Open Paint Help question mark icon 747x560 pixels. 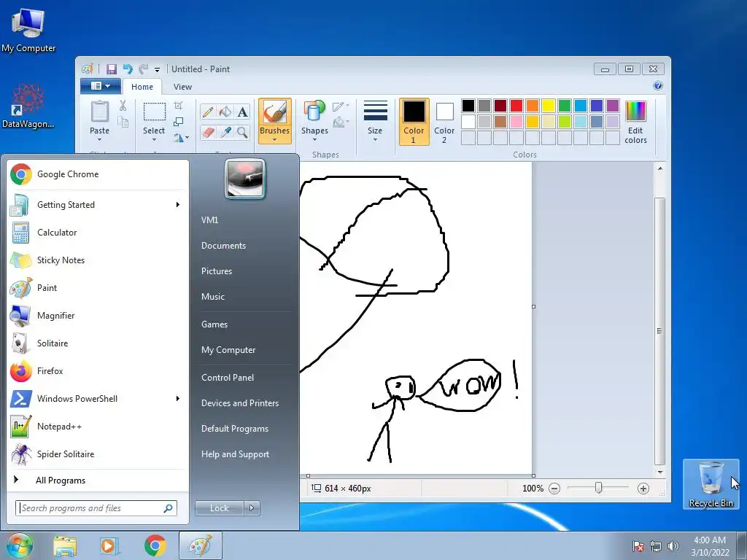[658, 86]
